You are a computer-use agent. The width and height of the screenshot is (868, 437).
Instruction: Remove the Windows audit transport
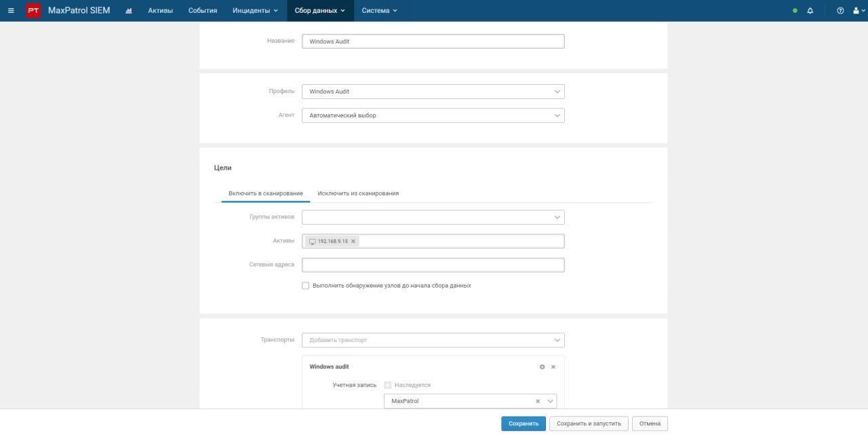(553, 367)
